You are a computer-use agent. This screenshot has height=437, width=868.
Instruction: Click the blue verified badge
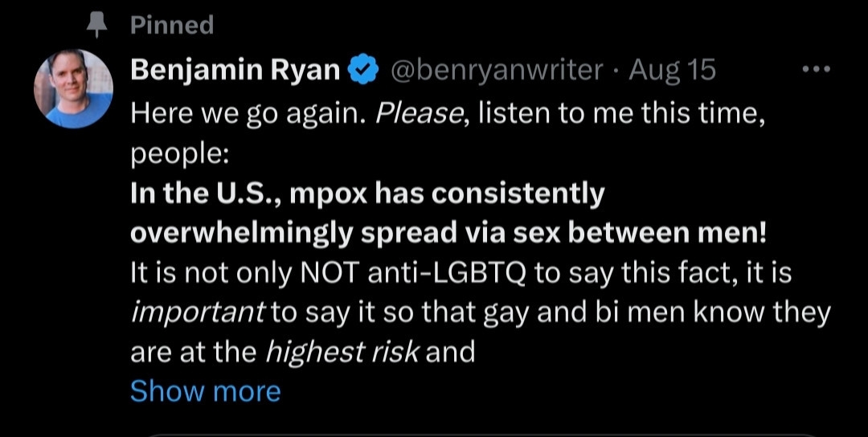(x=362, y=71)
